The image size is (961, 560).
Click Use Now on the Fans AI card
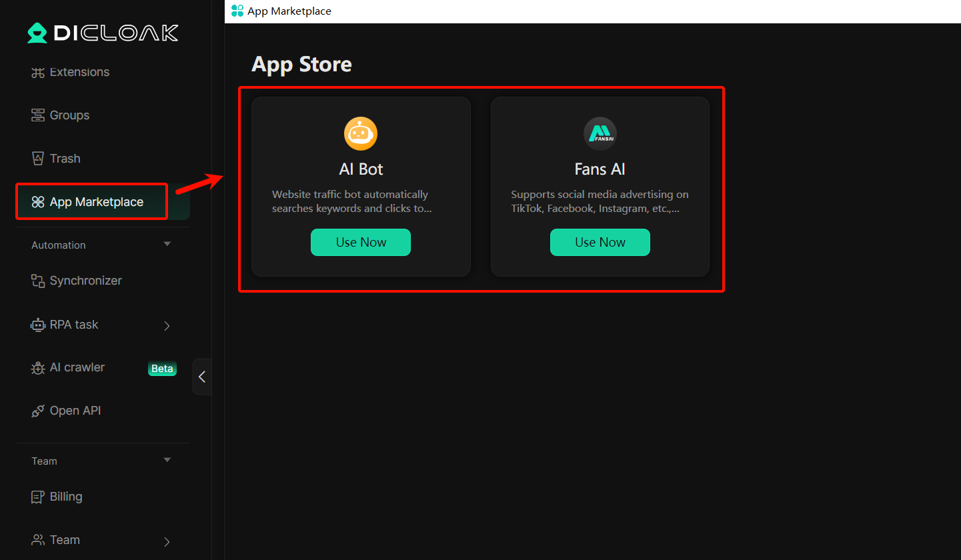pos(600,242)
